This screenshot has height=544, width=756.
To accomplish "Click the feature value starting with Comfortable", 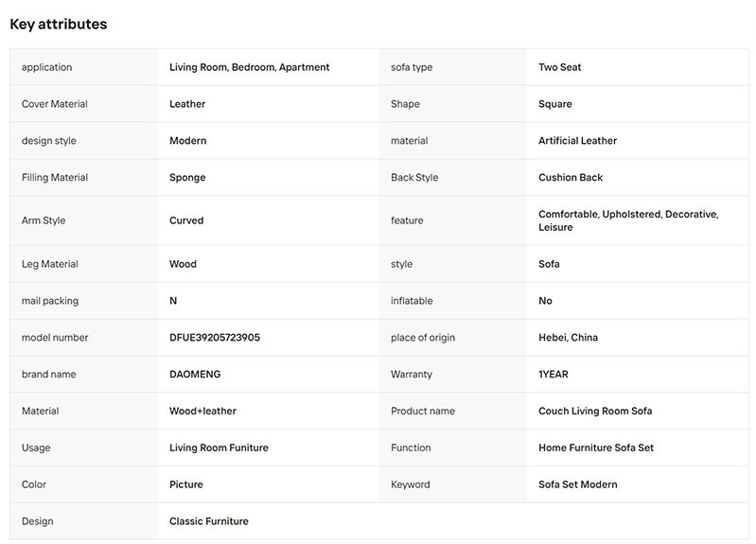I will click(x=628, y=220).
